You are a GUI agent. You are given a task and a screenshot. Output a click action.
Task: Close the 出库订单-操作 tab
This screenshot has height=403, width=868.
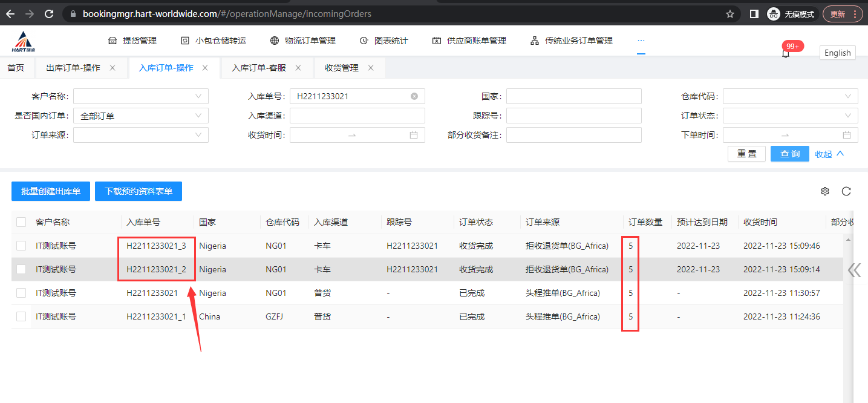(113, 68)
